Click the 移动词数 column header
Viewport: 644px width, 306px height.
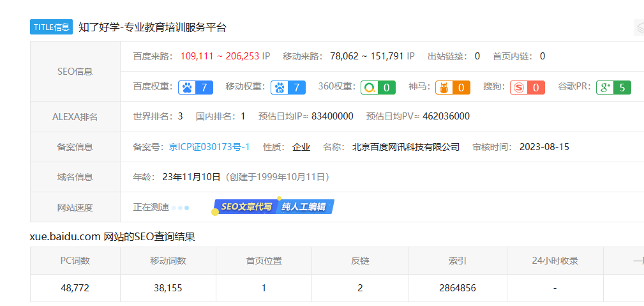coord(168,261)
